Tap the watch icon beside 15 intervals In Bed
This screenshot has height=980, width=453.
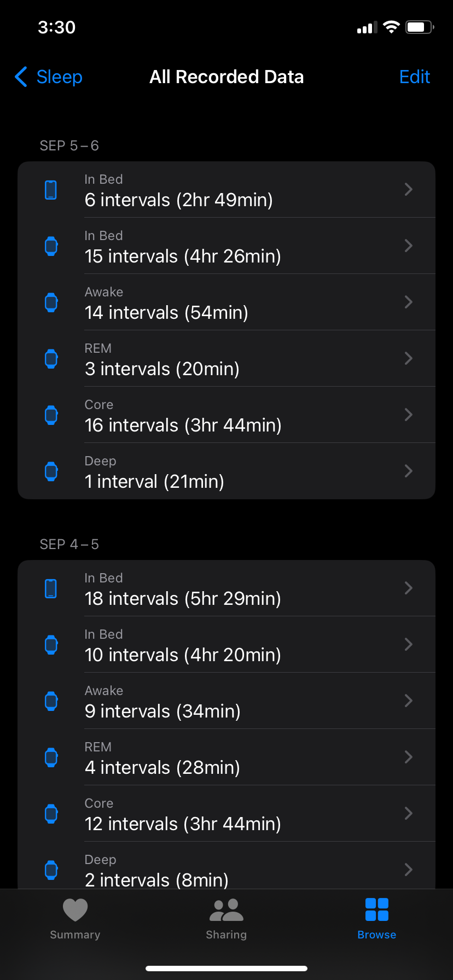(51, 246)
